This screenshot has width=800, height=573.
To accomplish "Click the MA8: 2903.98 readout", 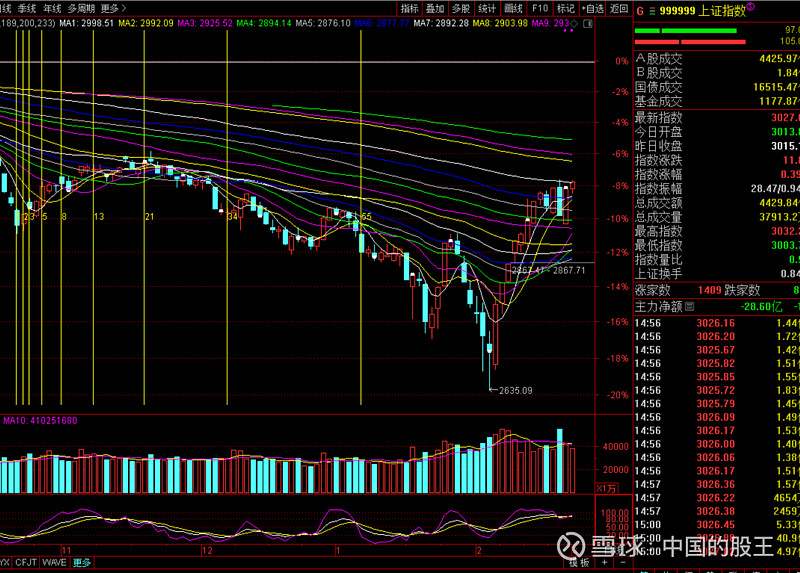I will point(500,23).
